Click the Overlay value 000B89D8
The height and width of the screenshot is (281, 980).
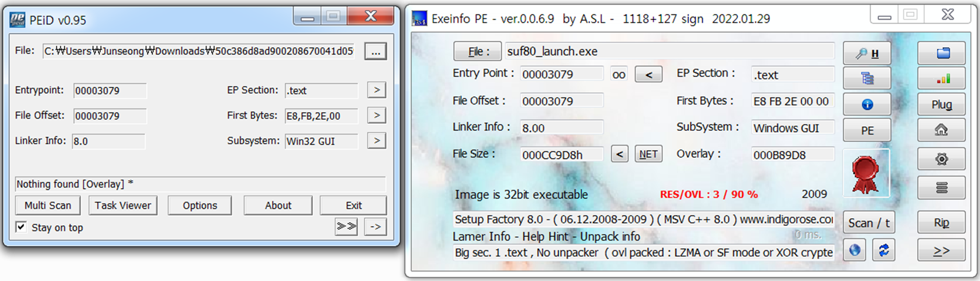[x=793, y=155]
